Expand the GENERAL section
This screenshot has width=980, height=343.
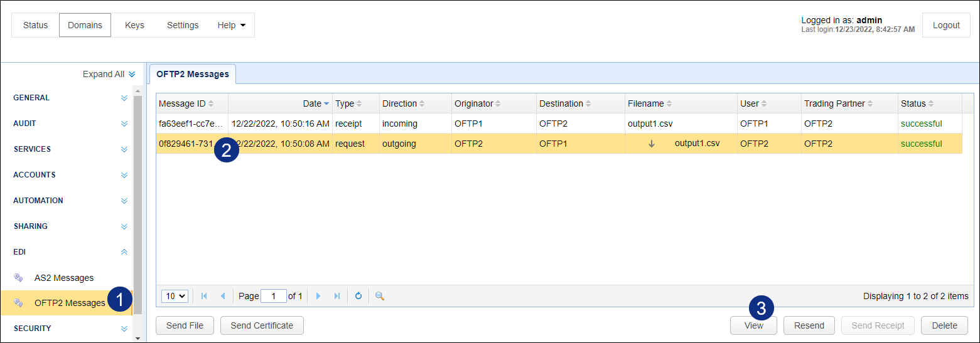coord(124,98)
